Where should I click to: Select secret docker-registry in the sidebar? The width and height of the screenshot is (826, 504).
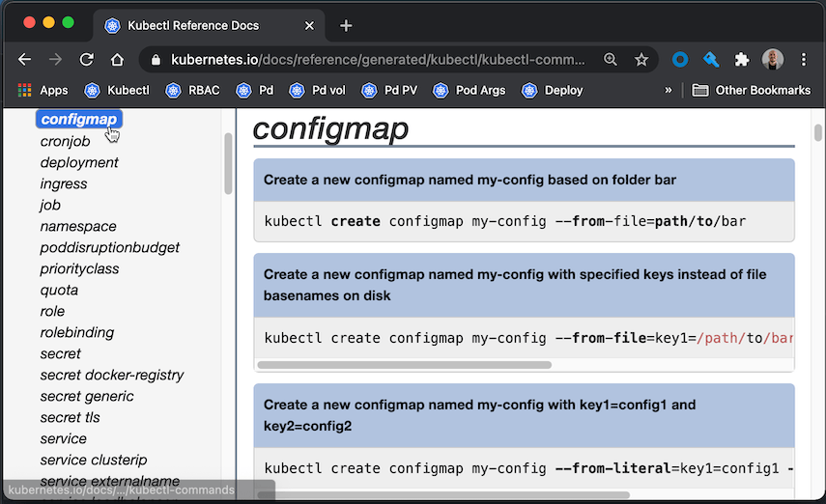coord(112,375)
